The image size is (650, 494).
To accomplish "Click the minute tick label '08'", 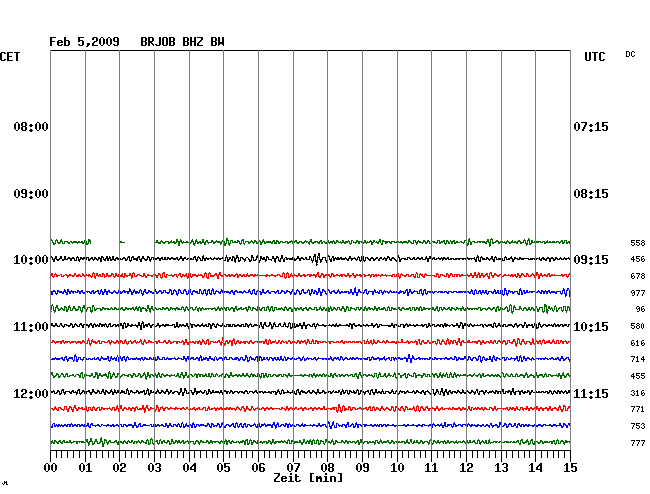I will (x=327, y=468).
